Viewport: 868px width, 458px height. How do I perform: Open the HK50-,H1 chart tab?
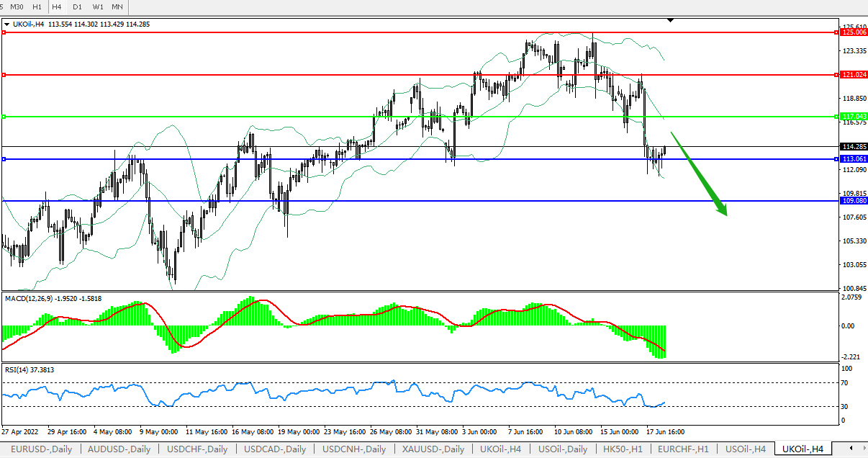(x=622, y=449)
